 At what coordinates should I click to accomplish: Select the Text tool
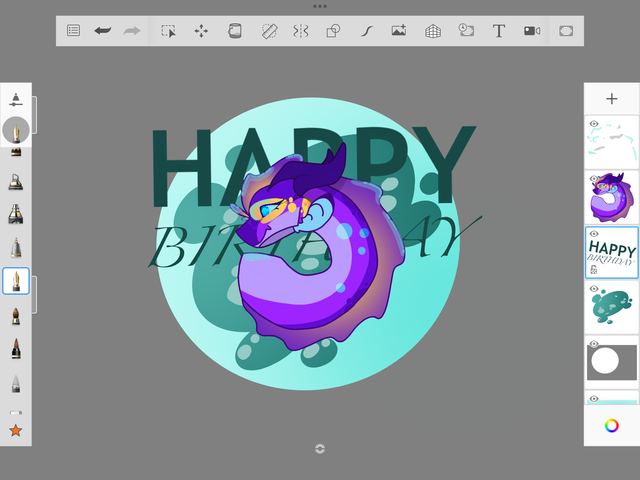pyautogui.click(x=499, y=31)
